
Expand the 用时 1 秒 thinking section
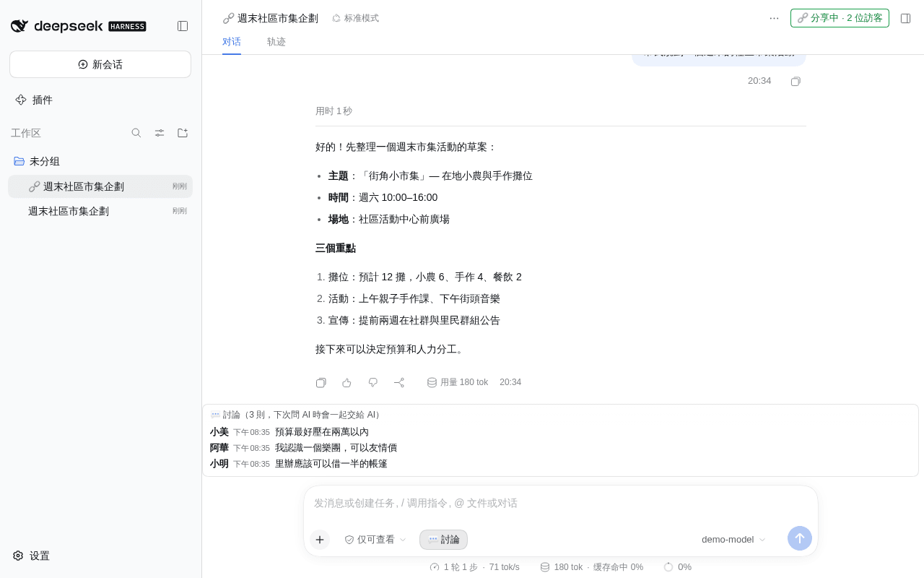[334, 111]
